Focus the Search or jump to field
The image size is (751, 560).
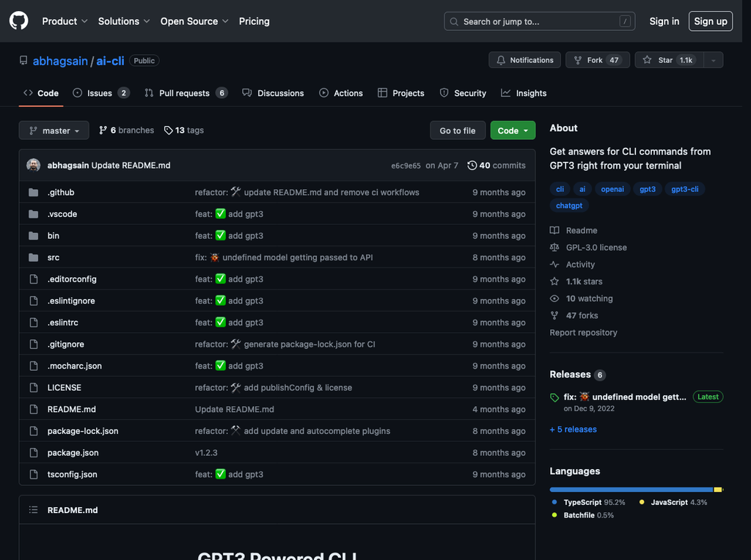[x=539, y=21]
